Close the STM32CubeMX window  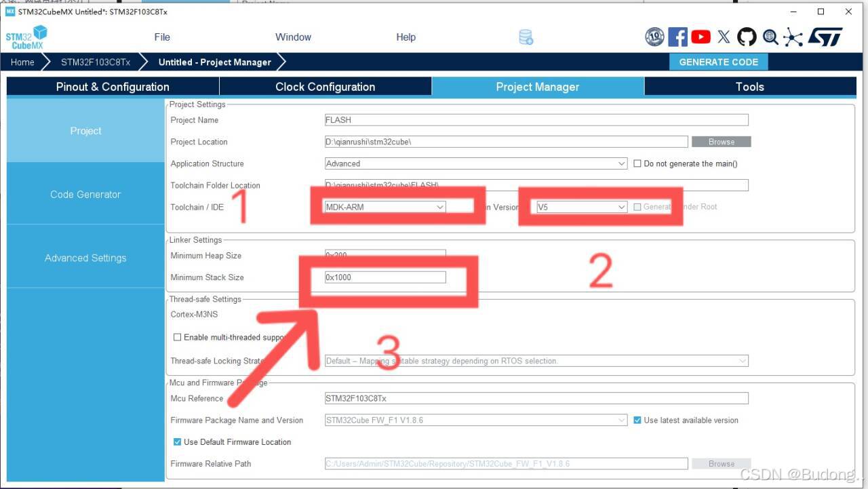point(848,12)
